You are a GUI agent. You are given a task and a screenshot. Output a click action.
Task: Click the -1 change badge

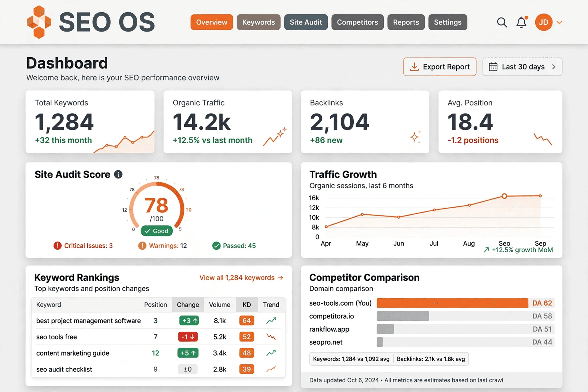pos(188,337)
